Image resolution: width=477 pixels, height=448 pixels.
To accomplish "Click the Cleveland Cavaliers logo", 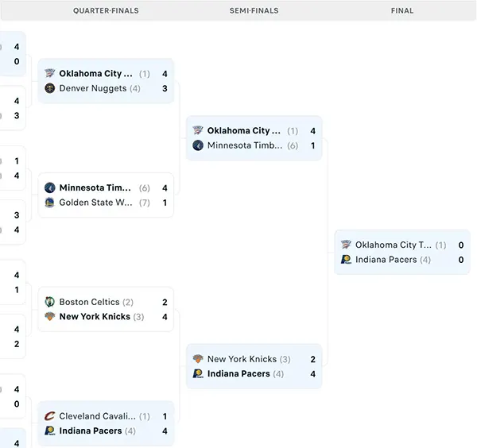I will (49, 416).
